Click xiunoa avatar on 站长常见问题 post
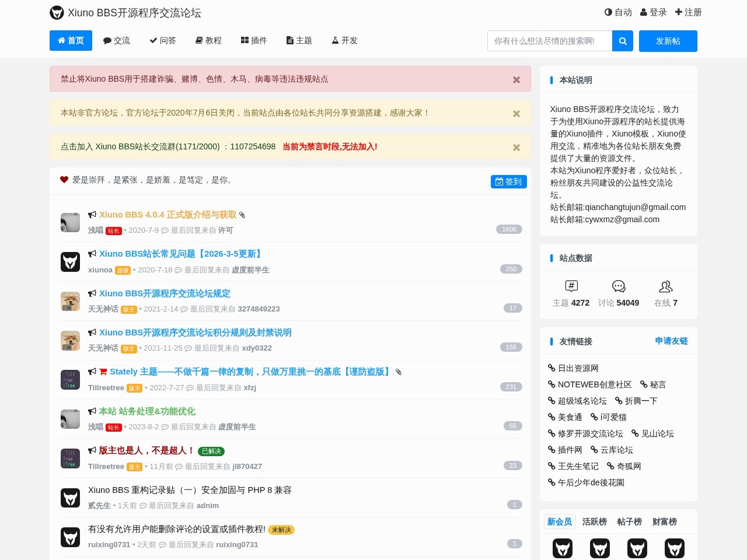The image size is (747, 560). click(x=70, y=262)
